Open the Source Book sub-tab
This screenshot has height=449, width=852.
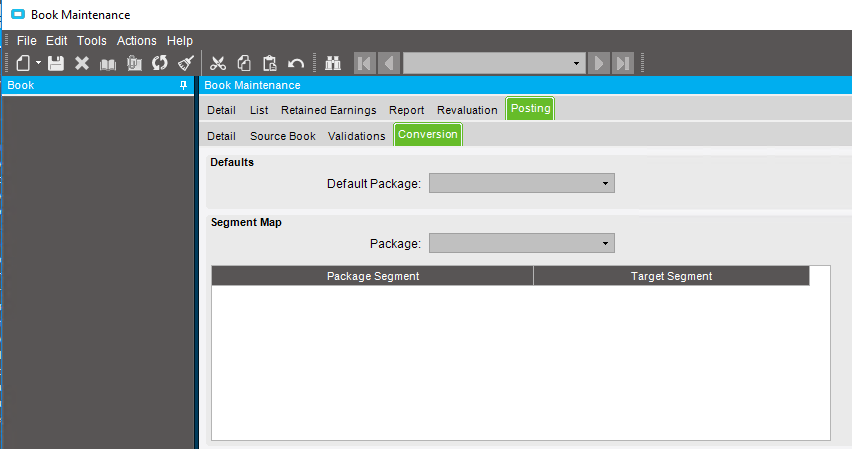tap(283, 136)
